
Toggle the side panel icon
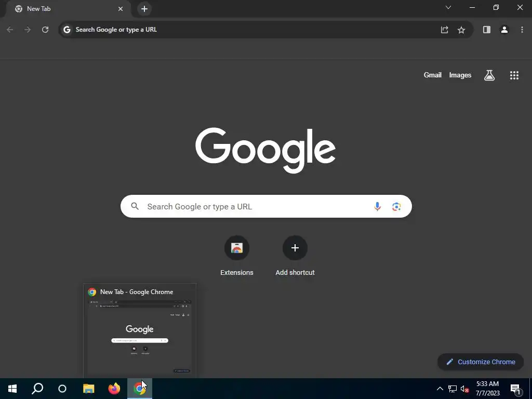click(x=486, y=30)
